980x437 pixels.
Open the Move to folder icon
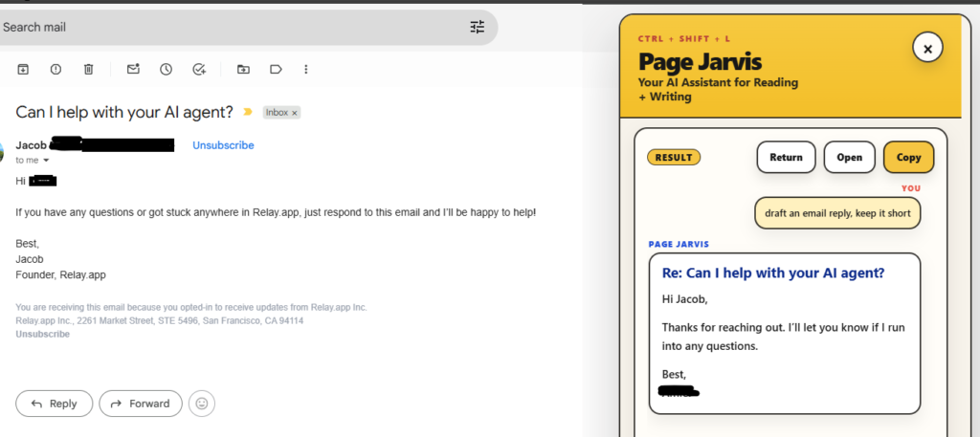tap(243, 69)
